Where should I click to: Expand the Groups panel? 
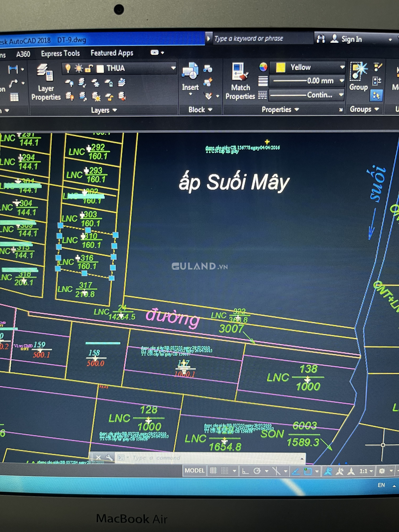364,109
